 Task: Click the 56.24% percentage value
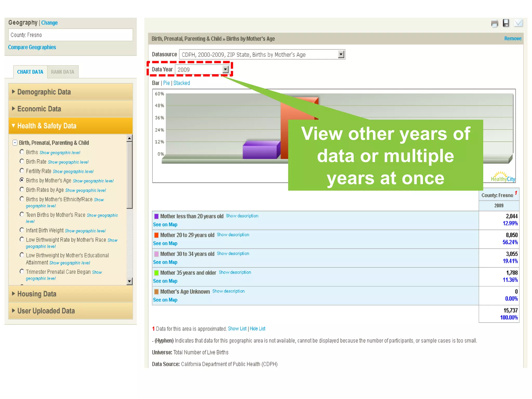pos(510,242)
